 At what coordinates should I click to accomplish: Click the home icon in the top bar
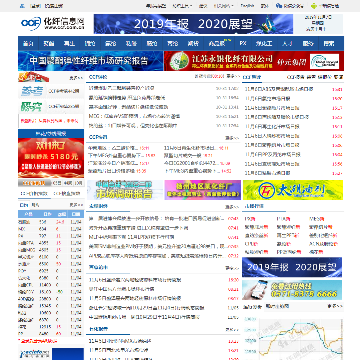coord(22,6)
